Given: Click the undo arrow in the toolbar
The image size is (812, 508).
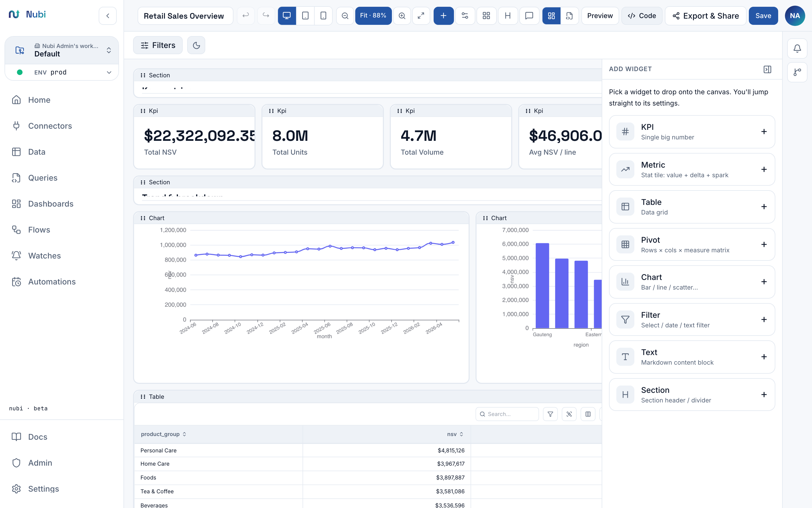Looking at the screenshot, I should coord(246,16).
